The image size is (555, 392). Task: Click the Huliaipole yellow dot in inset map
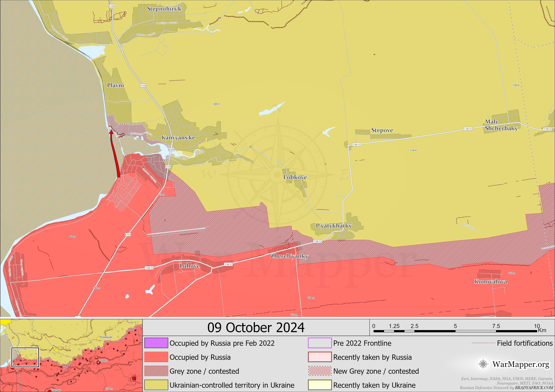tap(99, 339)
